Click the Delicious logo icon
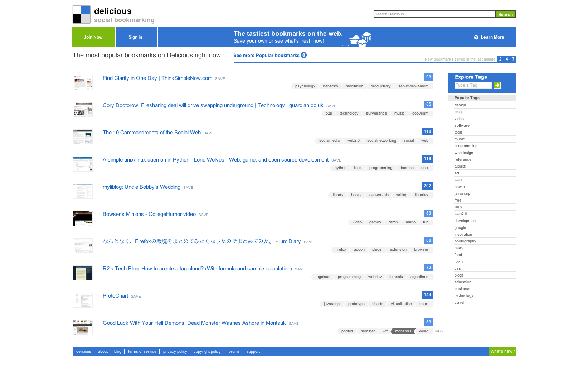The image size is (588, 375). pos(81,14)
